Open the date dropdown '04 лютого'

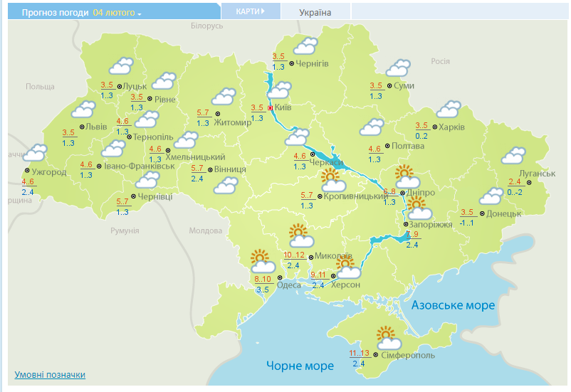pyautogui.click(x=117, y=13)
